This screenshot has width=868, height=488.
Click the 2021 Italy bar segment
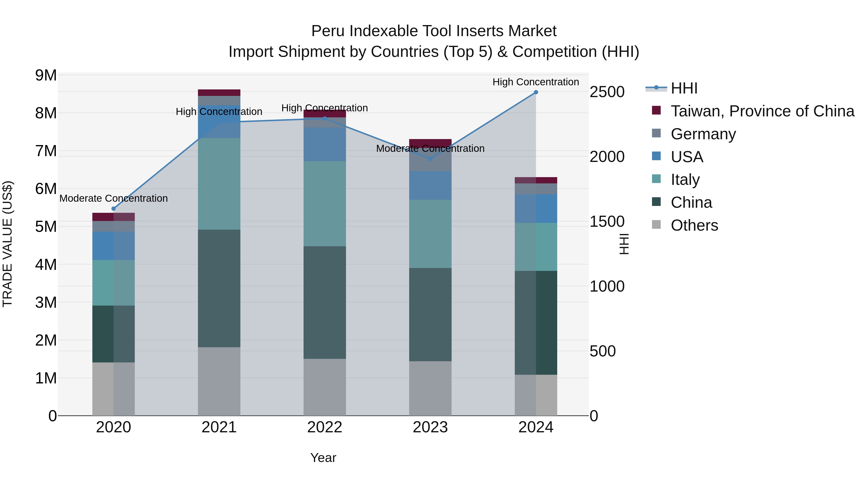click(219, 184)
